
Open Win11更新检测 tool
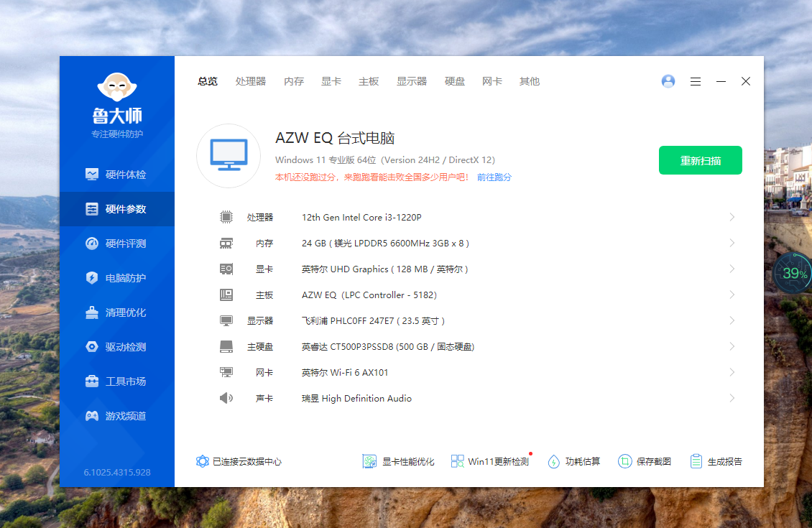(x=490, y=461)
